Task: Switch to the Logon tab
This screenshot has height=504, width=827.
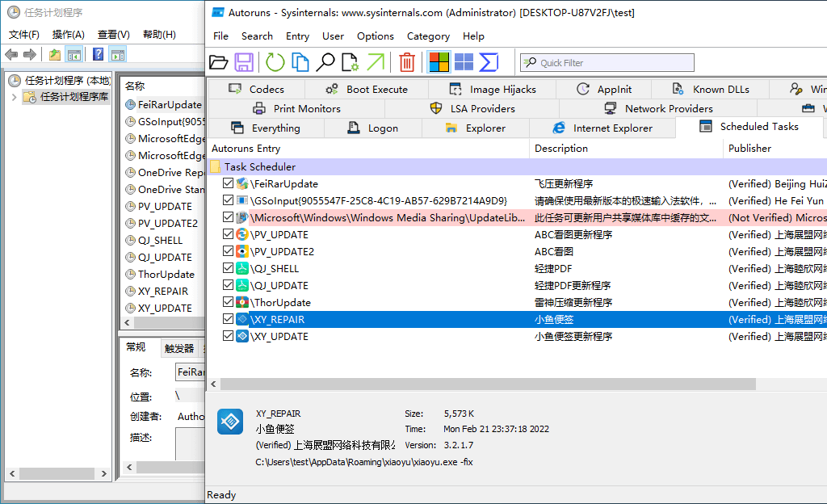Action: (372, 128)
